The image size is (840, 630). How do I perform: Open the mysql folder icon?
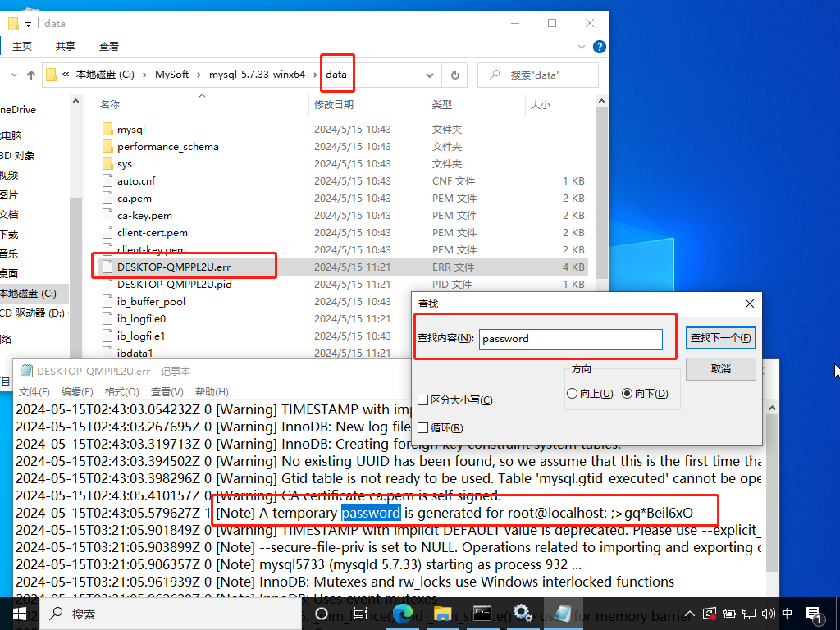107,130
